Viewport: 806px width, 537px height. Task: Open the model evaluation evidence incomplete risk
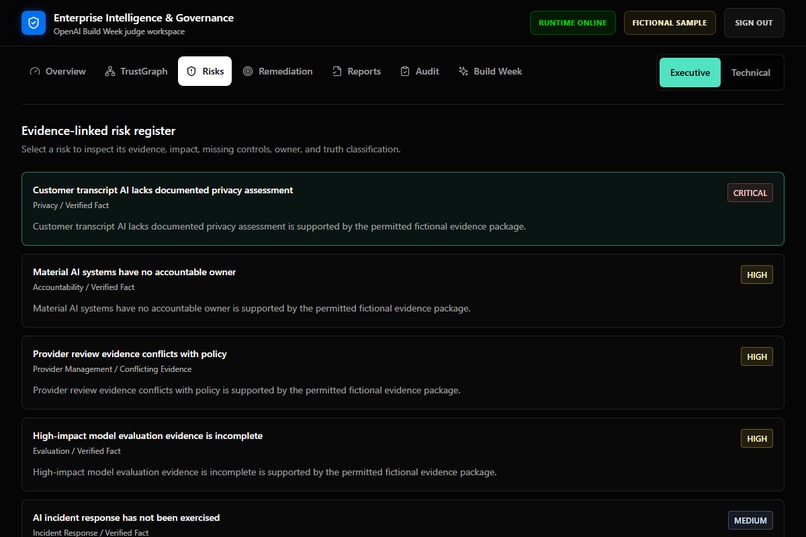[403, 454]
